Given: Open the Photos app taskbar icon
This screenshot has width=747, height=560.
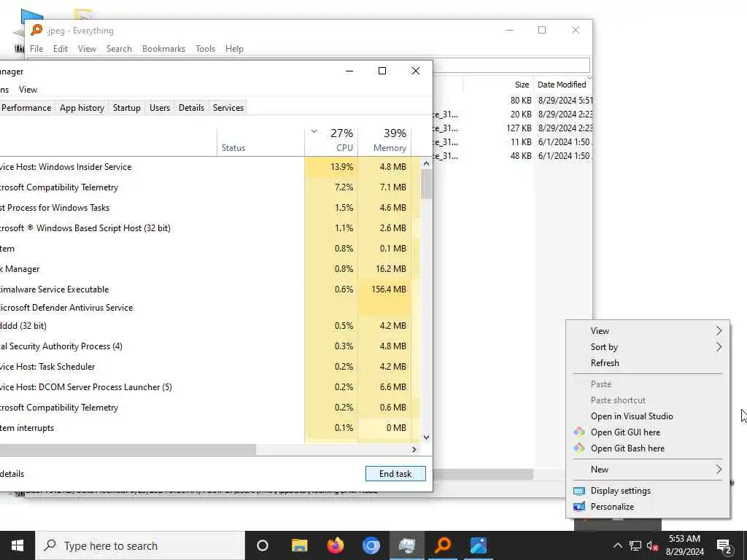Looking at the screenshot, I should click(x=479, y=545).
